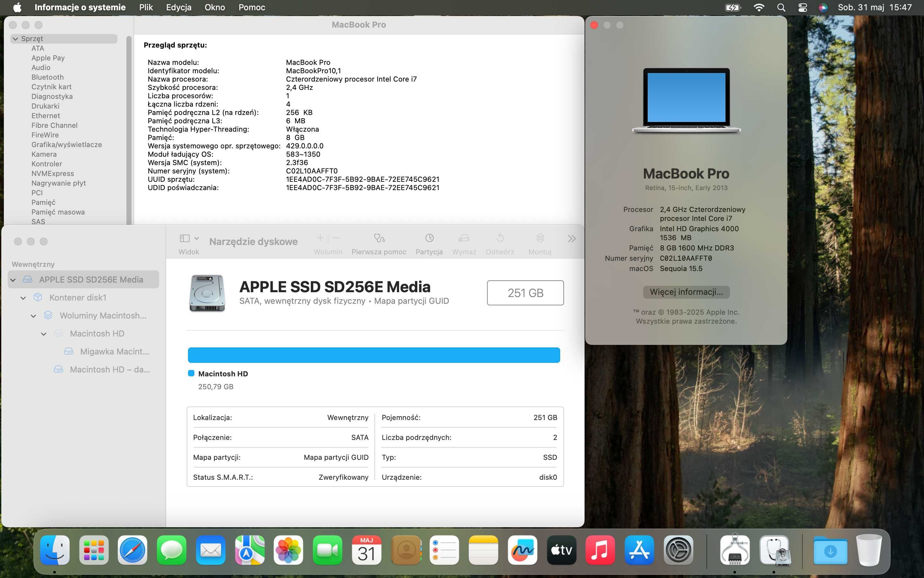Select APPLE SSD SD256E Media in sidebar
Screen dimensions: 924x578
tap(83, 279)
